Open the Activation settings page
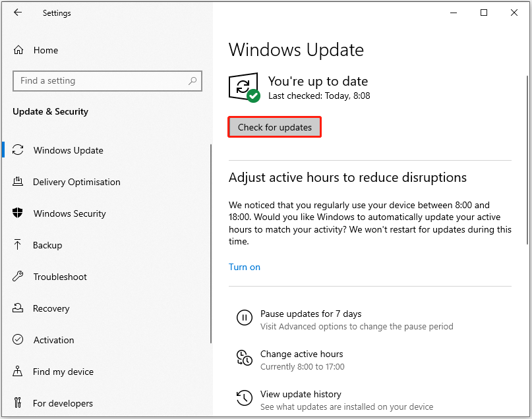532x419 pixels. [53, 340]
